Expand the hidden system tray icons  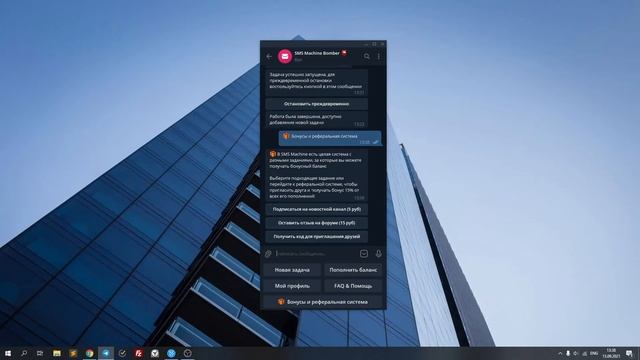pos(560,353)
